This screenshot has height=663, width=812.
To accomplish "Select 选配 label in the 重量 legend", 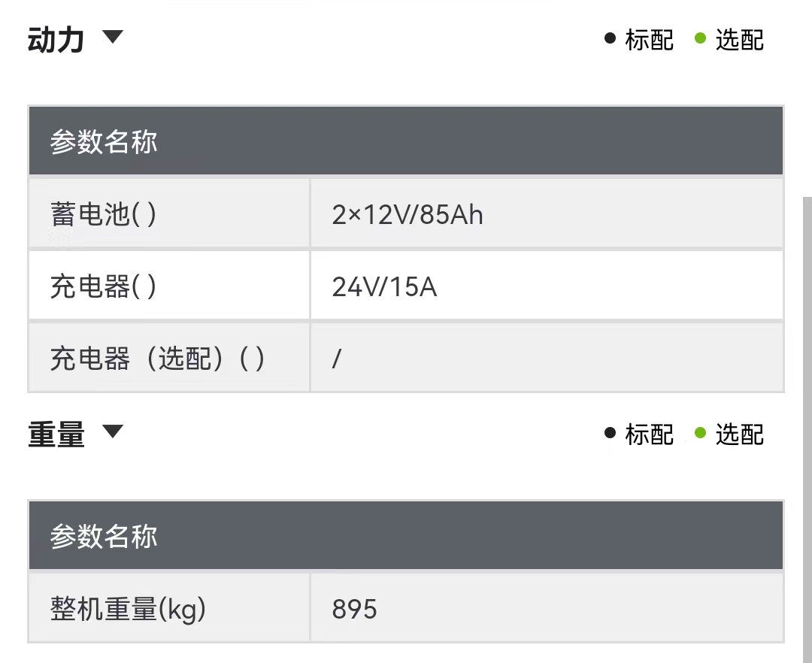I will point(740,434).
